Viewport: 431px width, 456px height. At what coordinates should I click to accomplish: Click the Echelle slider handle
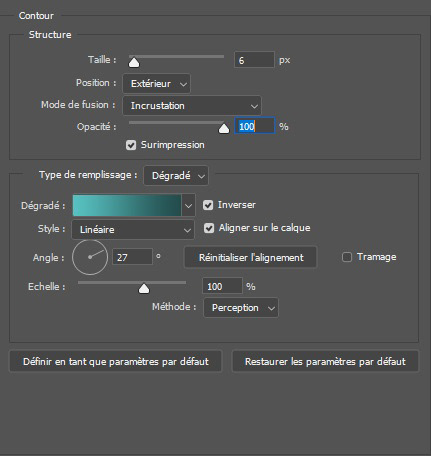point(144,289)
